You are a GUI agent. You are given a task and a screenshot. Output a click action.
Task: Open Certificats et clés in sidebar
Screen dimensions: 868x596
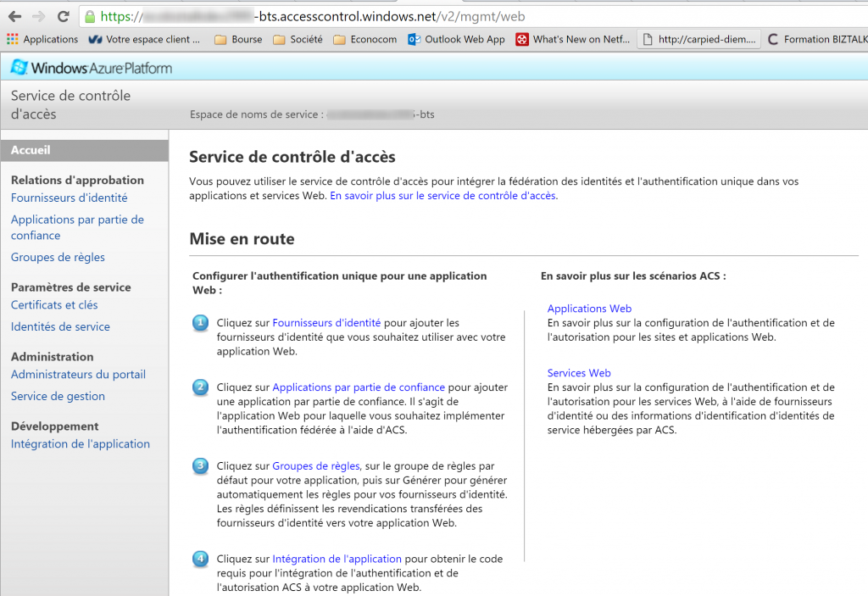(x=54, y=304)
